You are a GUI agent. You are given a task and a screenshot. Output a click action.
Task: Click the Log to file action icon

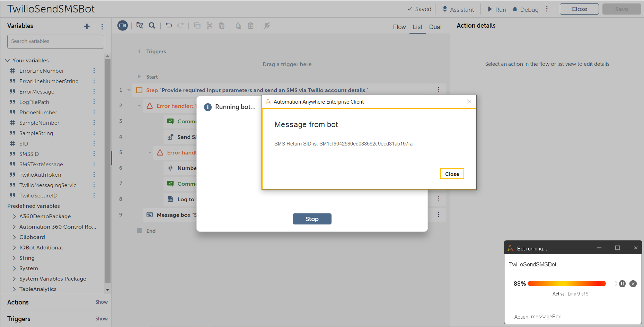170,199
